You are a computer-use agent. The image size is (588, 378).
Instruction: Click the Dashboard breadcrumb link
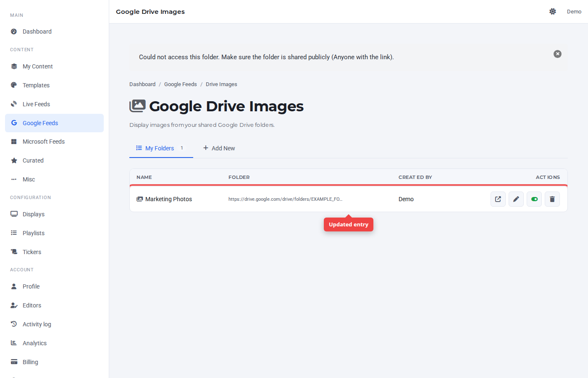pos(142,84)
